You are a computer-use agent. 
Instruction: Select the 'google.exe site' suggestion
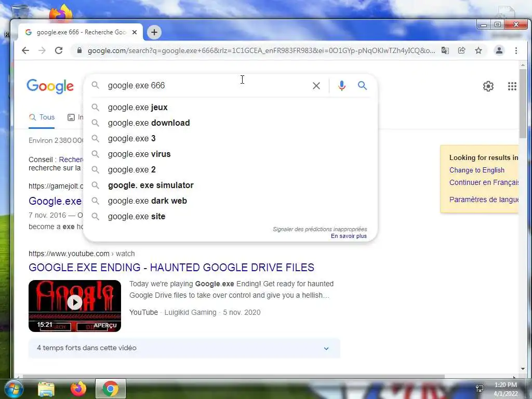coord(230,217)
